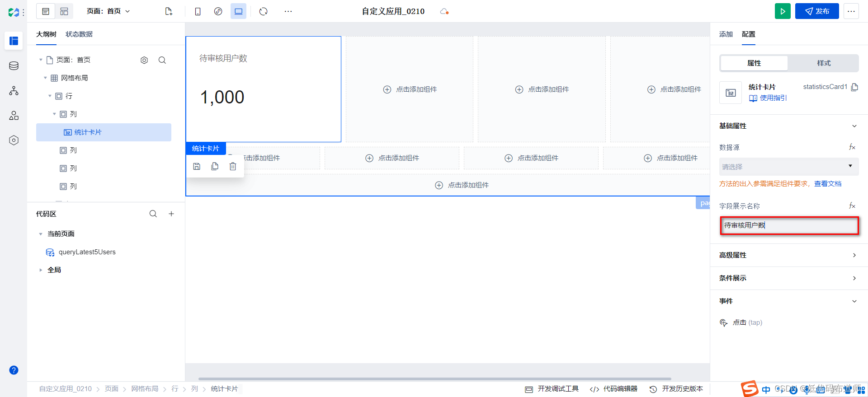Open the workflow sidebar icon
868x397 pixels.
14,91
